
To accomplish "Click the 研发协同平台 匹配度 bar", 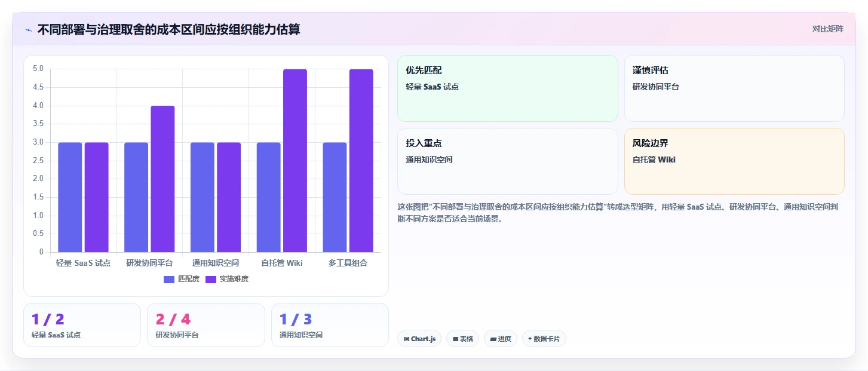I will pyautogui.click(x=136, y=197).
